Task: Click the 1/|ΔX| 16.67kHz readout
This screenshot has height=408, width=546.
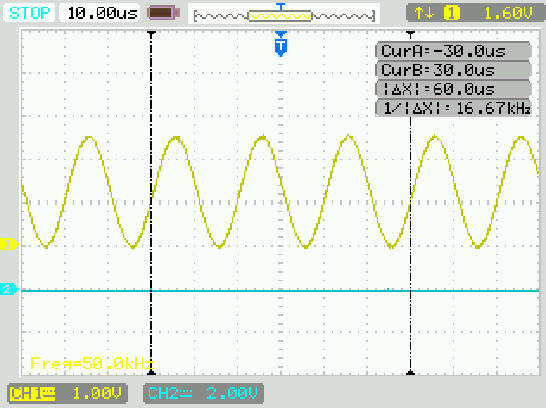Action: click(453, 108)
